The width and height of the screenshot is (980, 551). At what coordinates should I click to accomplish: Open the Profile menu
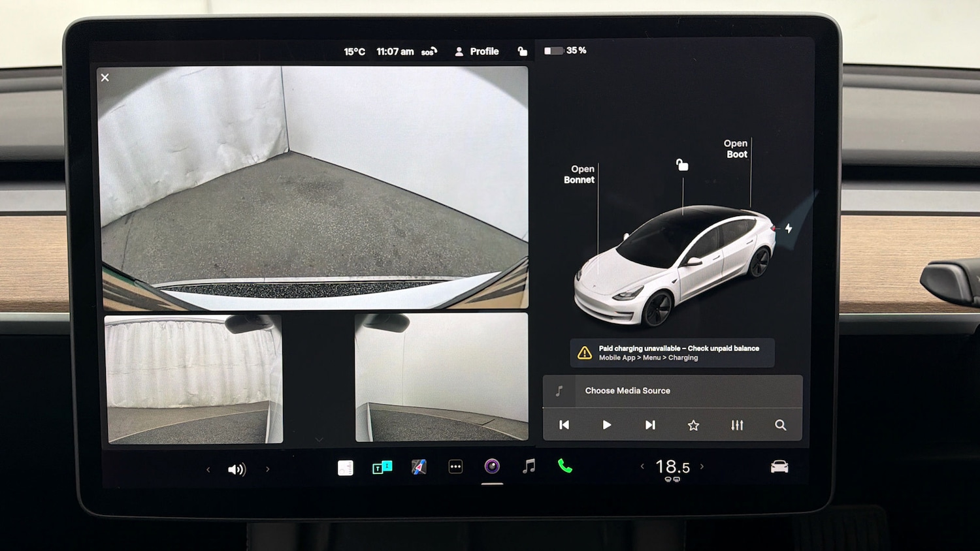click(x=477, y=51)
